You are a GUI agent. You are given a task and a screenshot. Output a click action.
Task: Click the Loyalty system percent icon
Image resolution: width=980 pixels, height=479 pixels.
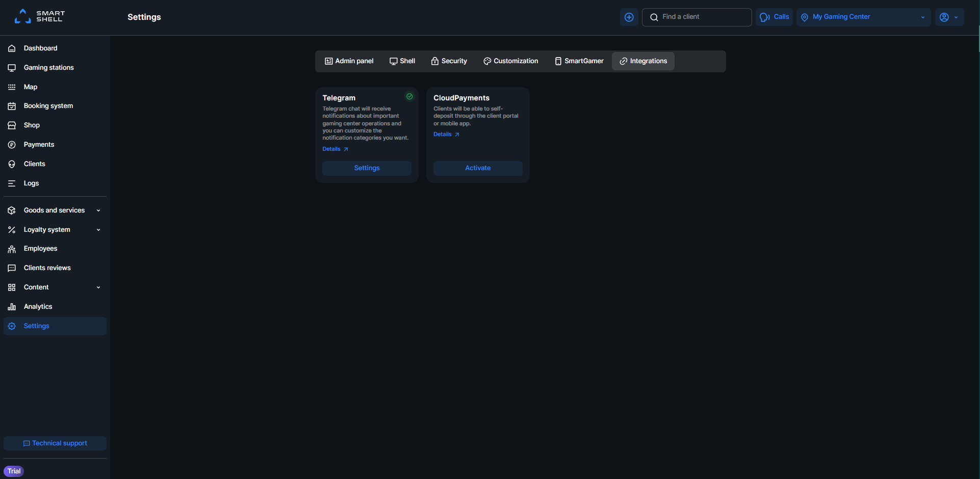coord(12,230)
